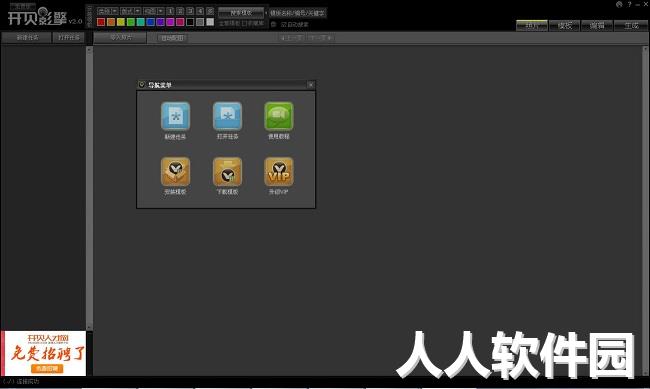Launch the green tutorial chat-bubble icon
The image size is (650, 389).
[x=279, y=116]
